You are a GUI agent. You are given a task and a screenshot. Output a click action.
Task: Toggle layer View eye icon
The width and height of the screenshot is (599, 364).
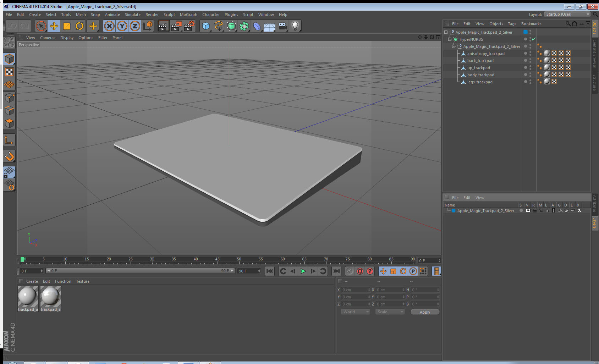click(x=528, y=210)
